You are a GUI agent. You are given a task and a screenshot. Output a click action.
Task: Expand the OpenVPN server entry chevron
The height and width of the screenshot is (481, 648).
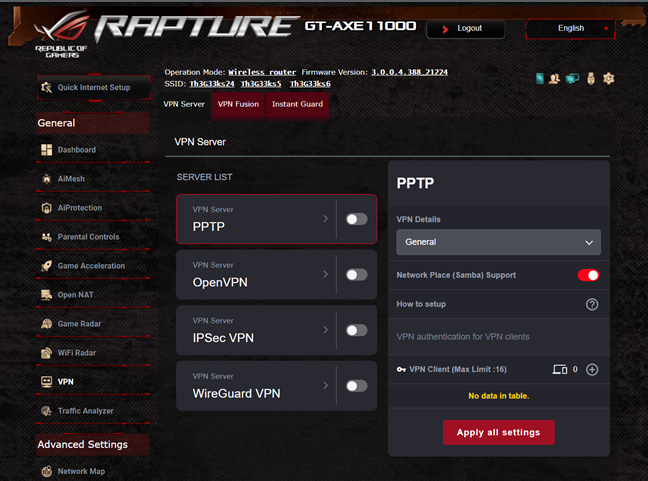pyautogui.click(x=326, y=274)
